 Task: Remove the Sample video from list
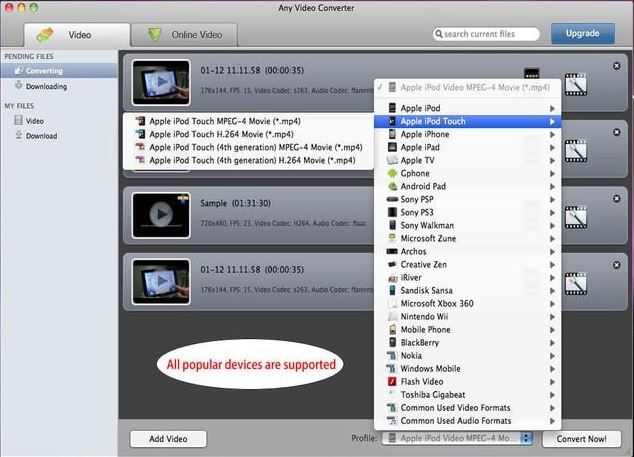[x=617, y=199]
